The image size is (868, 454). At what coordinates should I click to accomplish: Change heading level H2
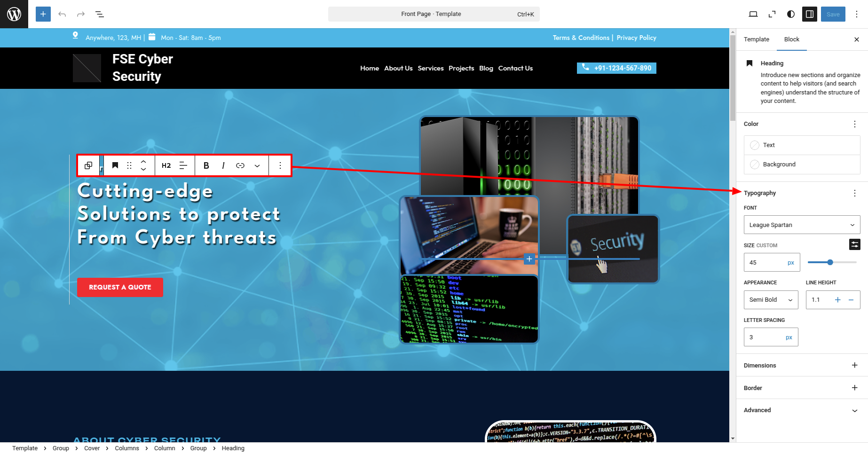point(166,165)
